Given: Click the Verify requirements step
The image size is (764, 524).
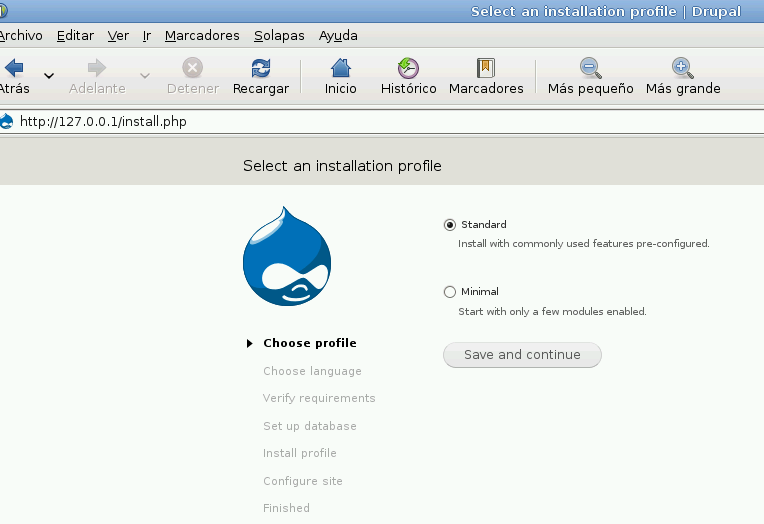Looking at the screenshot, I should coord(319,398).
